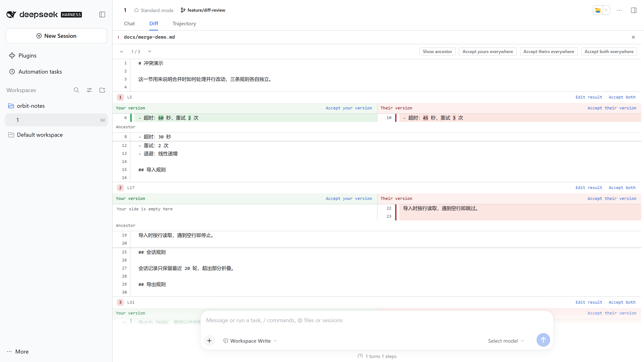Screen dimensions: 644x362
Task: Open the Select model dropdown
Action: tap(506, 341)
